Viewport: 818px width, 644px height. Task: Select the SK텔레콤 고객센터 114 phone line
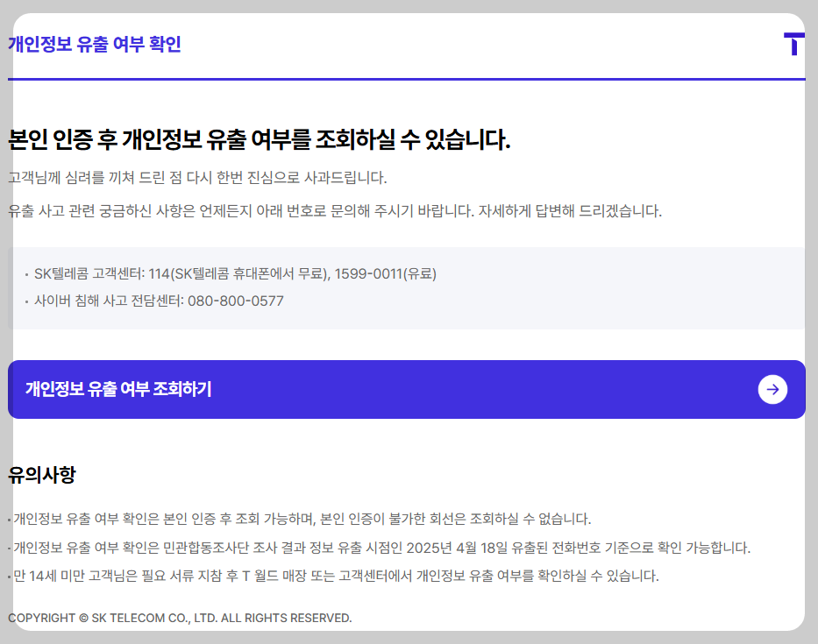click(x=235, y=273)
